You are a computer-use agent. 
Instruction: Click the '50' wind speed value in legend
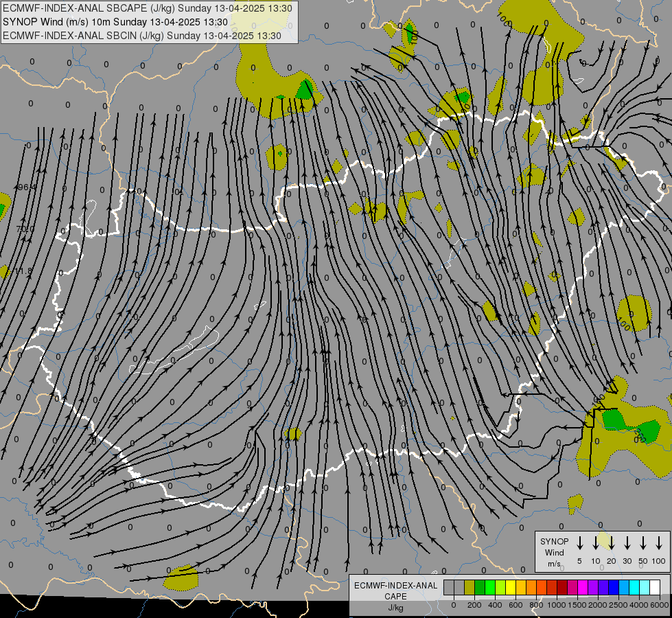643,561
